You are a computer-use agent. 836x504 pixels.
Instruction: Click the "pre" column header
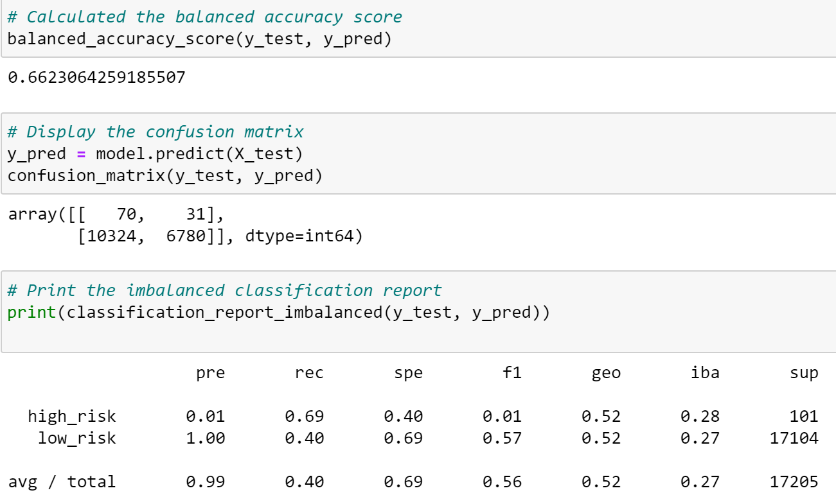click(210, 373)
